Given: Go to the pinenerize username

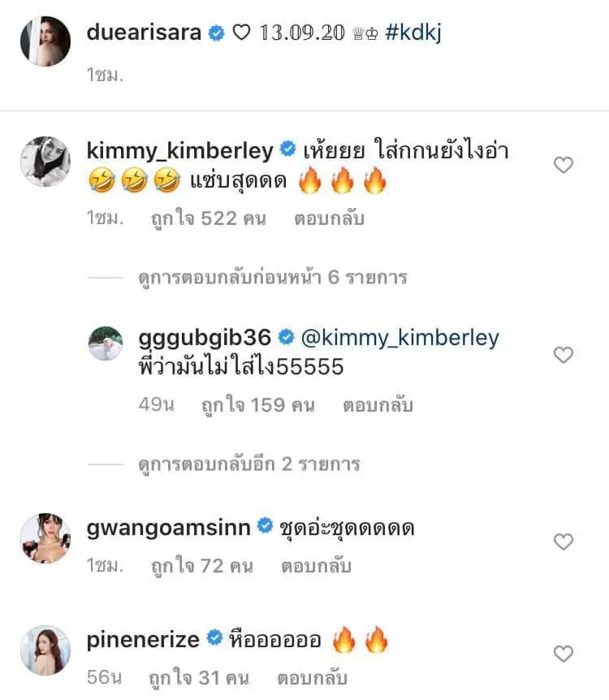Looking at the screenshot, I should (x=142, y=639).
